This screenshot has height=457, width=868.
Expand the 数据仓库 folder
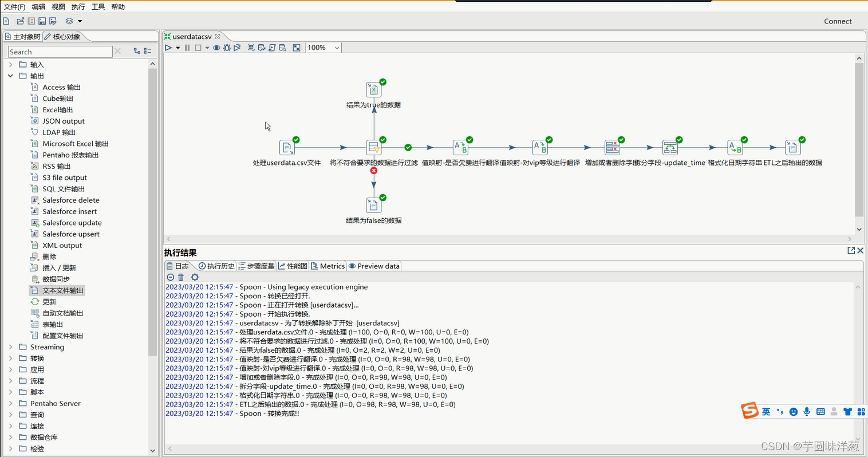click(10, 438)
